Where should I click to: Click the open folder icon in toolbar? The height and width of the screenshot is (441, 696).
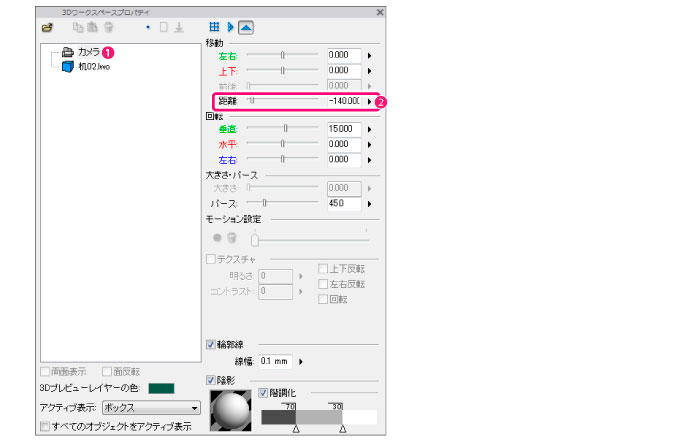[x=47, y=27]
